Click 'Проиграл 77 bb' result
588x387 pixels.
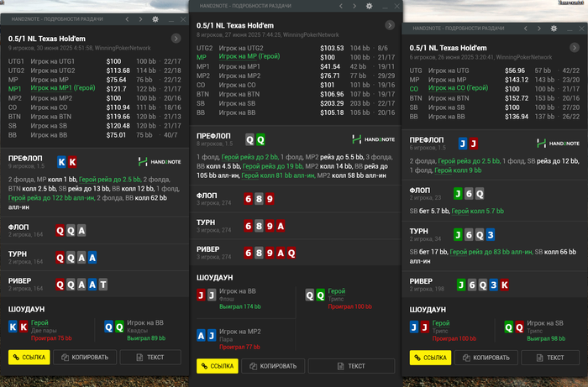(x=239, y=347)
